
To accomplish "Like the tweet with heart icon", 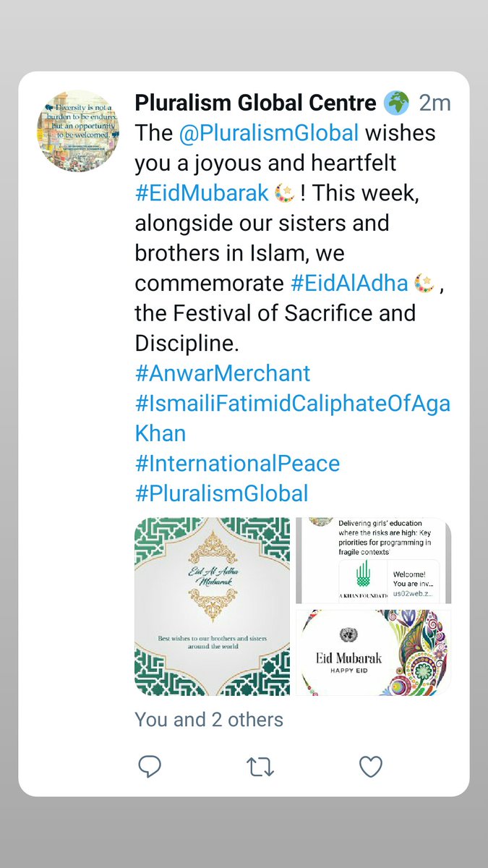I will [x=371, y=767].
